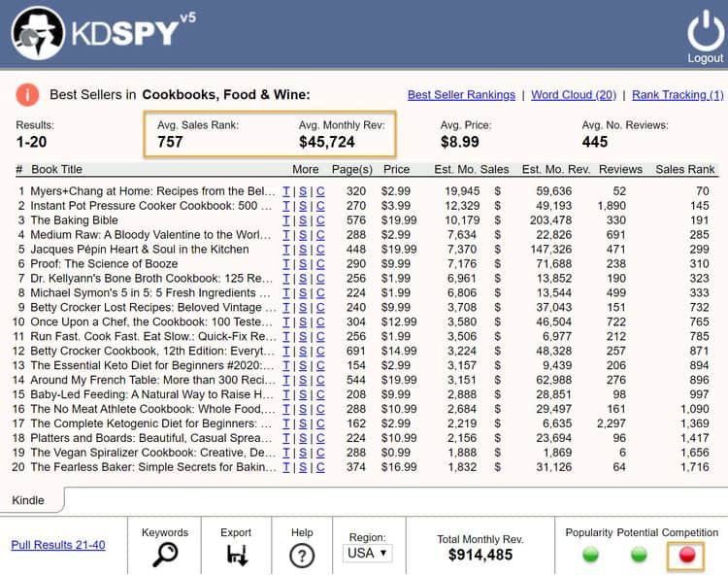Click est. sales cell 19,945
Screen dimensions: 728x575
(462, 191)
